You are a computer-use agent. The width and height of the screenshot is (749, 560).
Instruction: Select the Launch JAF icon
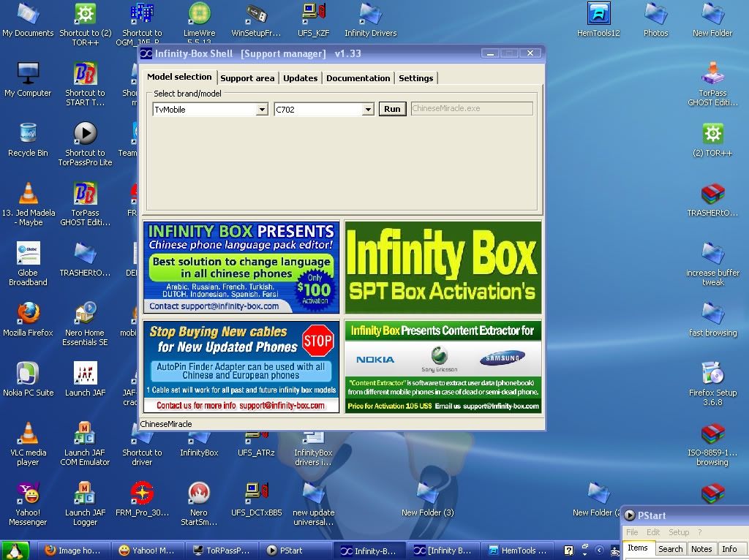pos(85,379)
